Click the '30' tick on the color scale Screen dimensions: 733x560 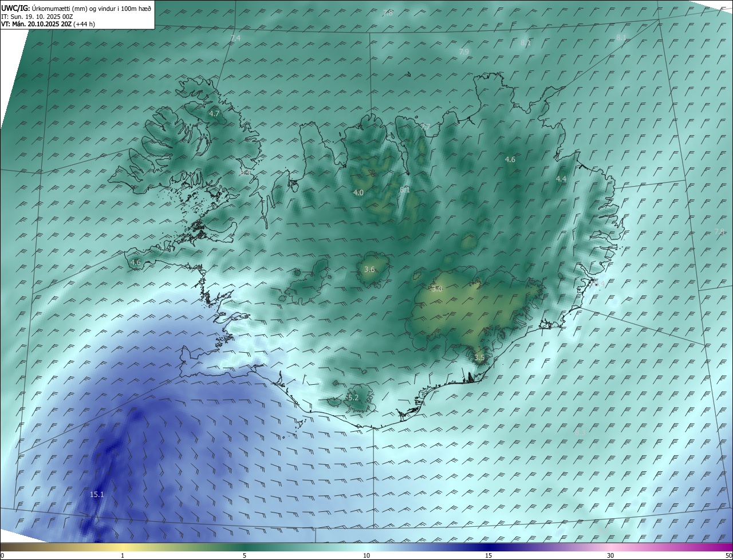click(610, 555)
